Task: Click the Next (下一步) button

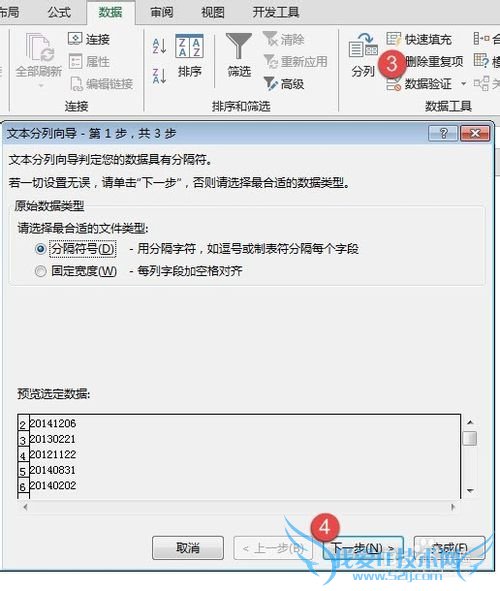Action: tap(363, 548)
